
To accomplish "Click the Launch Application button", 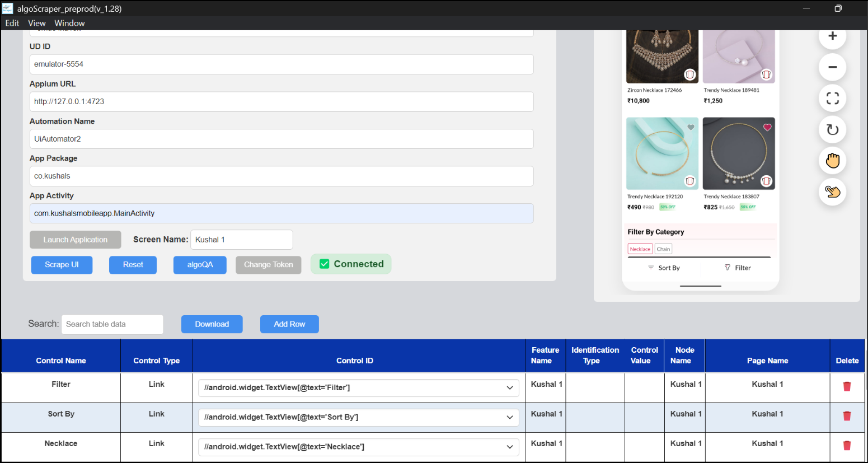I will coord(76,240).
